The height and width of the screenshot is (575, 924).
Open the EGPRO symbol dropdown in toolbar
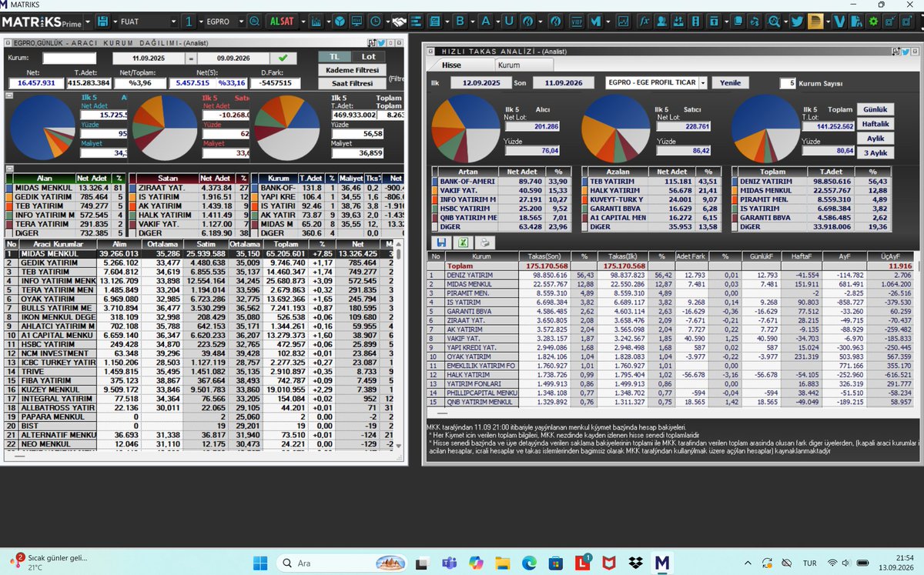239,22
